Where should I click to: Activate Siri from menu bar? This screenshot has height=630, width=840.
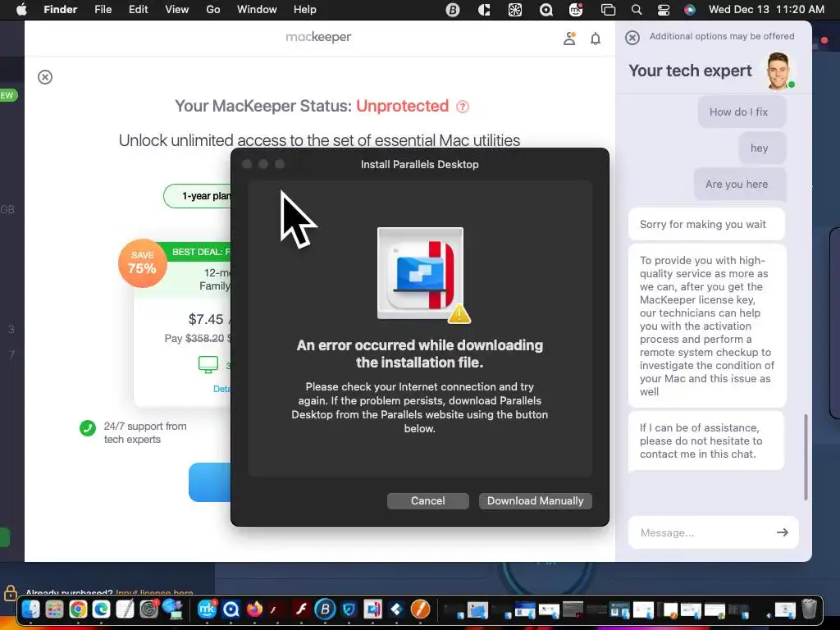(x=690, y=10)
